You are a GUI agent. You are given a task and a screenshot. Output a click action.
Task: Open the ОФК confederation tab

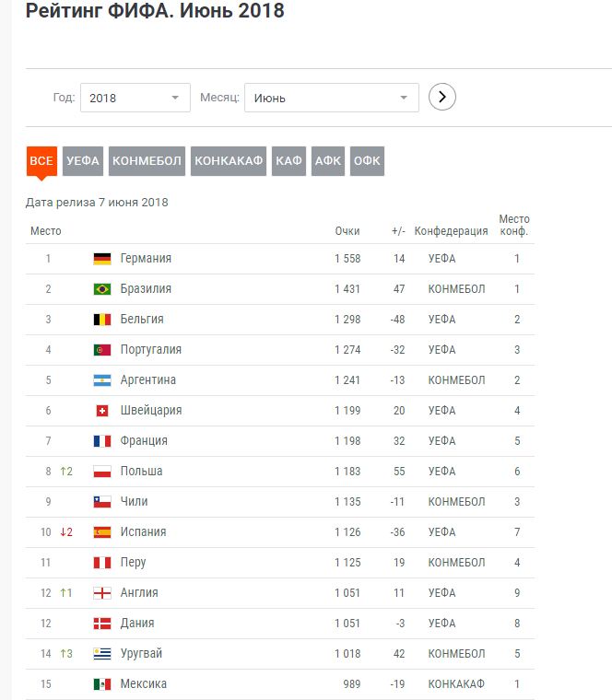pos(367,160)
